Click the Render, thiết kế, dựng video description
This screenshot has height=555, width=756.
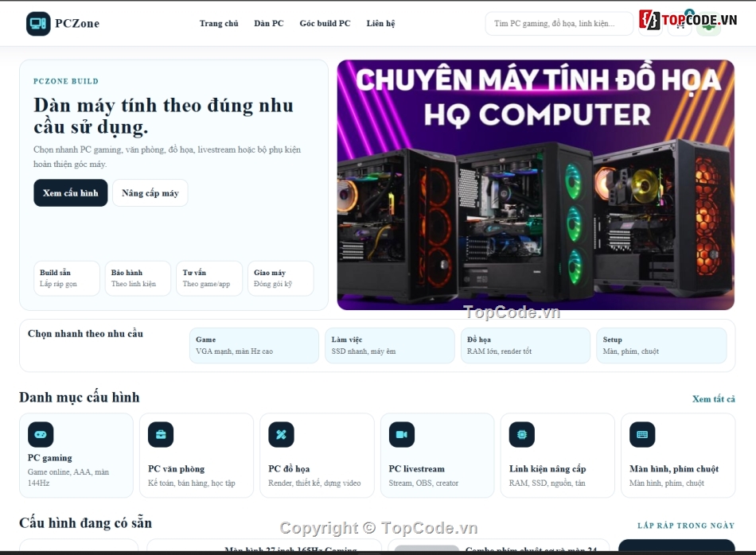(314, 483)
